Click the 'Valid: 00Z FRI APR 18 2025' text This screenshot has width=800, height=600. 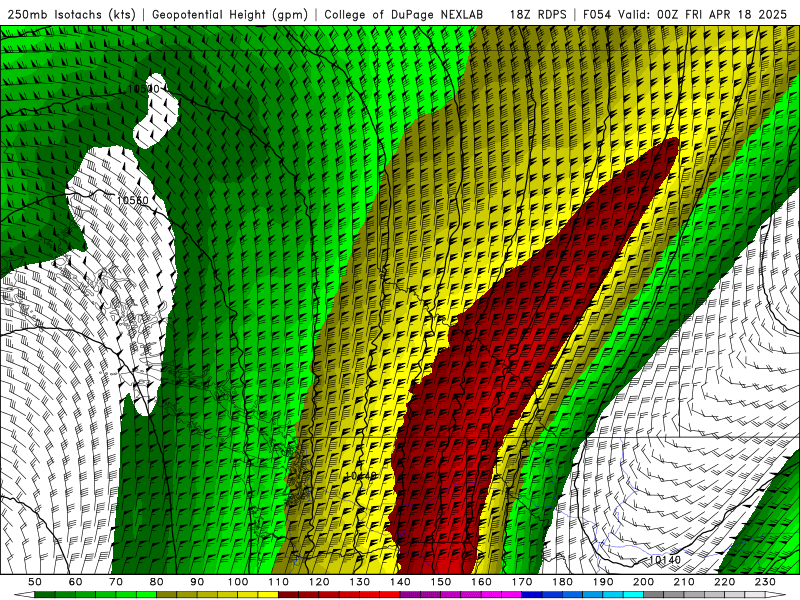click(x=703, y=15)
